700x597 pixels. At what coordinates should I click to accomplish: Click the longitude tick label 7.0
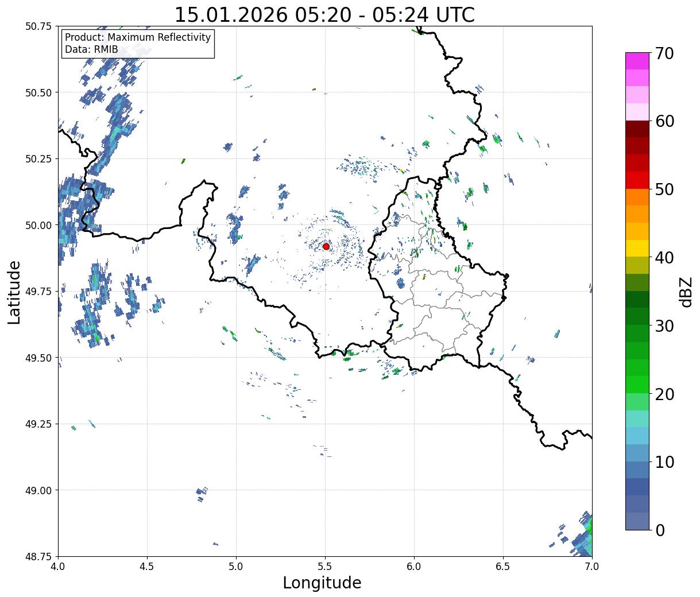pos(592,567)
